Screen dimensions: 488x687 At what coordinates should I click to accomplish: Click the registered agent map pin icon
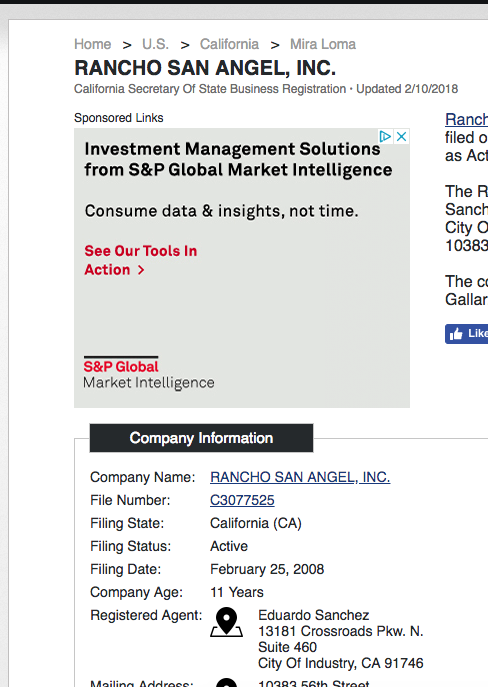pos(226,622)
